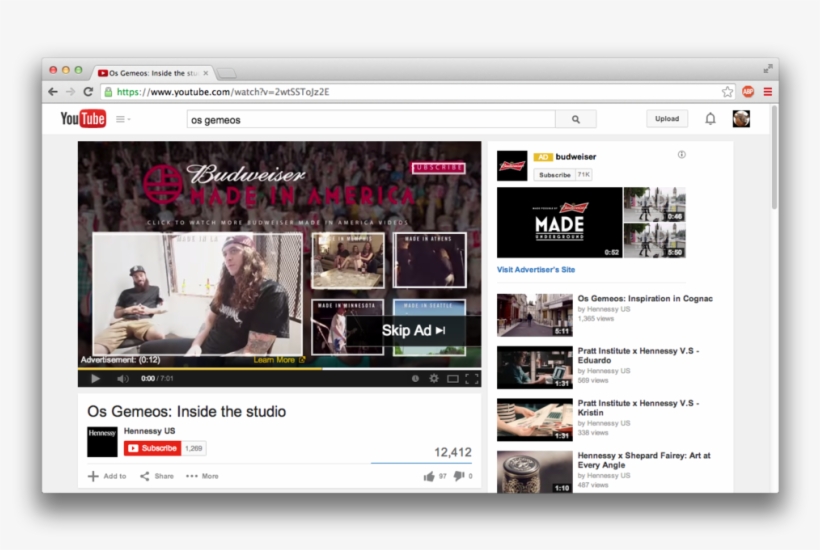This screenshot has height=550, width=820.
Task: Select the Os Gemeos browser tab
Action: point(153,73)
